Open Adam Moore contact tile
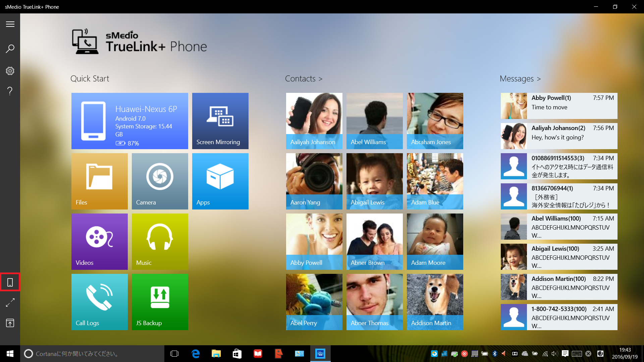644x362 pixels. pos(435,242)
